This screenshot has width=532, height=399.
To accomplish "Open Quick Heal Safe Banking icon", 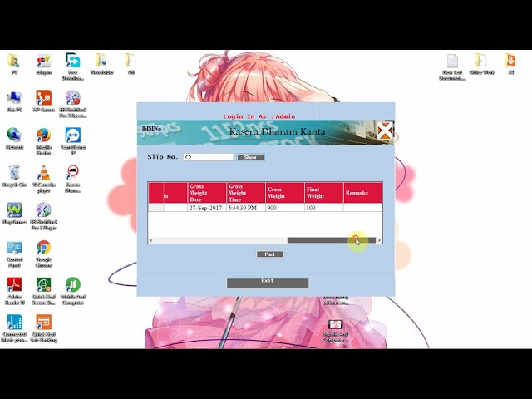I will [x=44, y=328].
